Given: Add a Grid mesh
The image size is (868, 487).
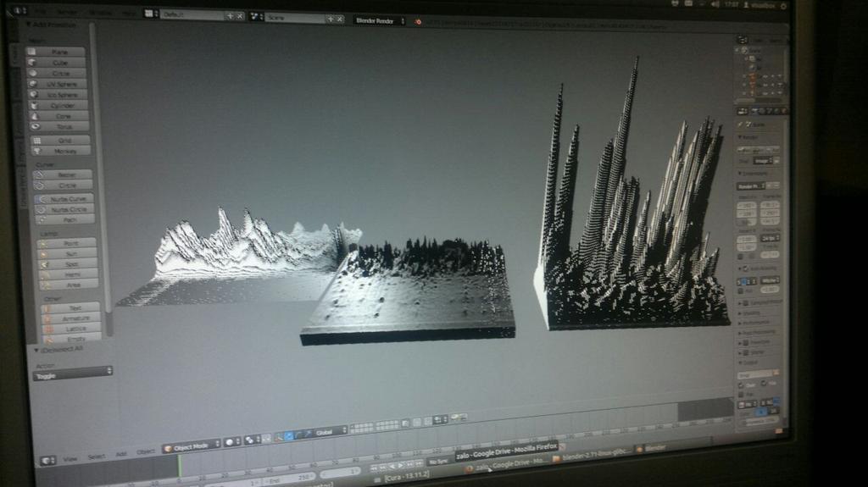Looking at the screenshot, I should [x=62, y=141].
